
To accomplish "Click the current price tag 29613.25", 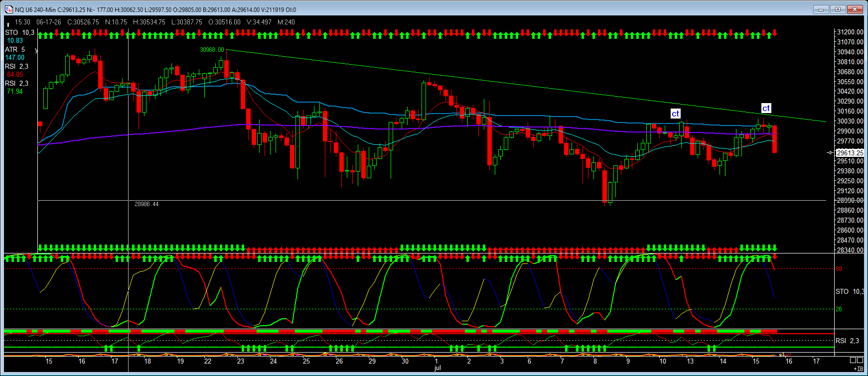I will (850, 153).
